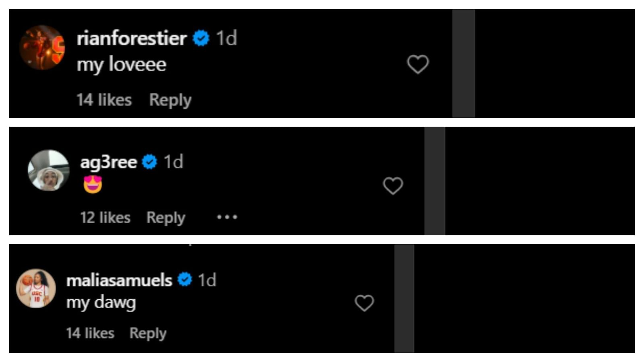
Task: Reply to maliasamuels' comment
Action: [x=148, y=333]
